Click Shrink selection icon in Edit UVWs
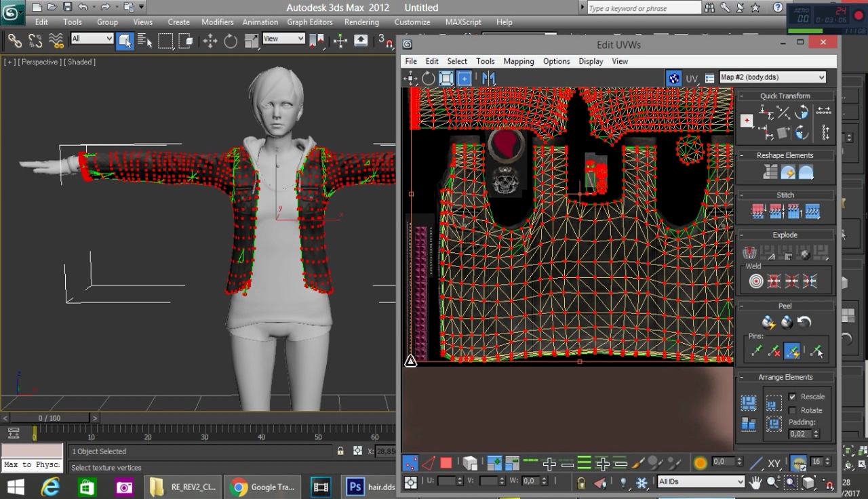This screenshot has width=868, height=499. pyautogui.click(x=512, y=463)
